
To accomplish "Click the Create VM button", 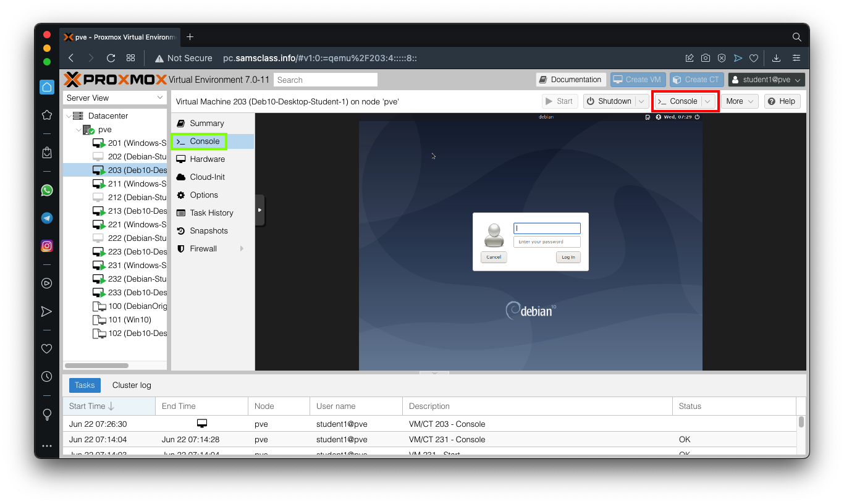I will point(638,80).
